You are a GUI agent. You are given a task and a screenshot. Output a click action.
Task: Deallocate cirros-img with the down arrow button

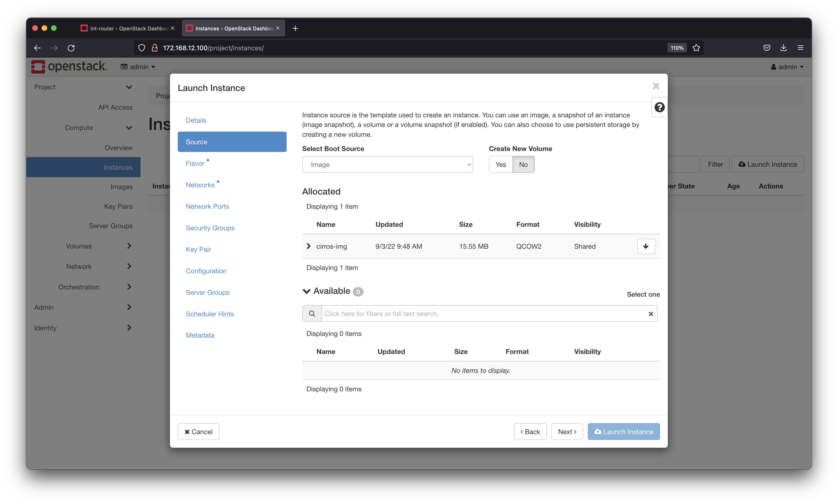point(646,246)
